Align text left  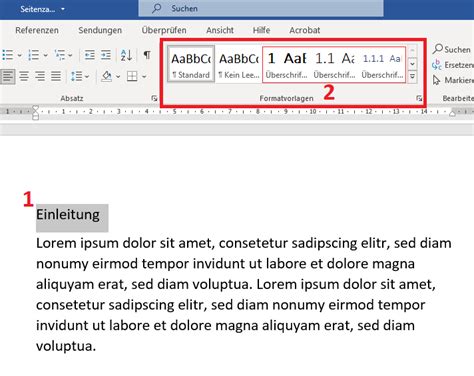click(x=7, y=76)
